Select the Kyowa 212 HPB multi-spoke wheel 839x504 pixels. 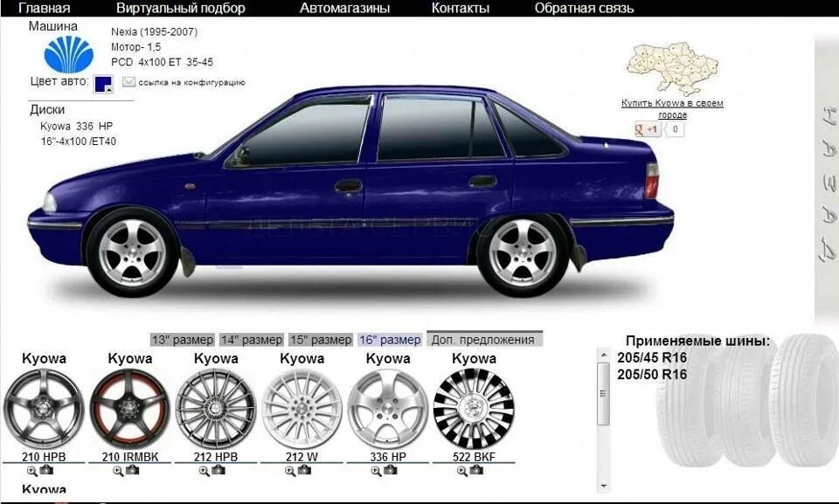(x=216, y=409)
